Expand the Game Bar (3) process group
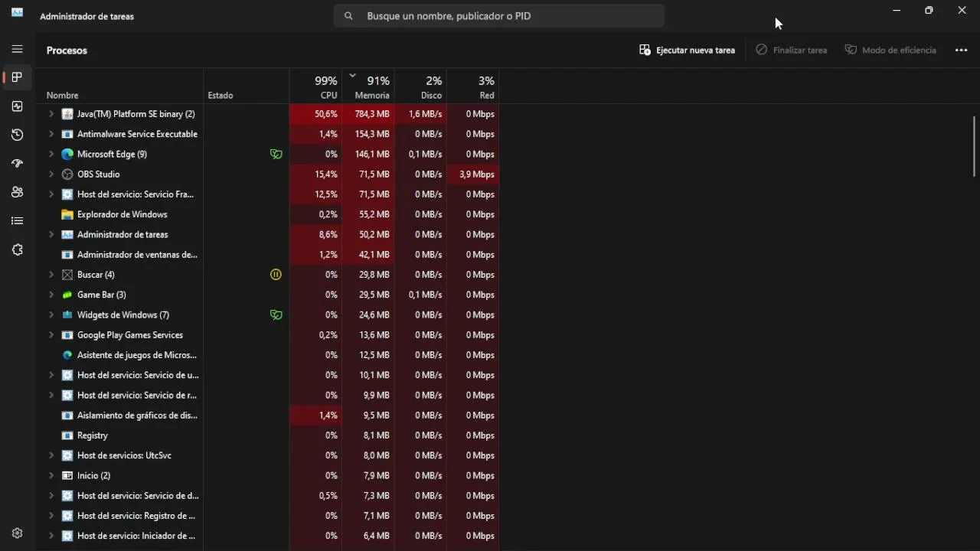 coord(51,295)
